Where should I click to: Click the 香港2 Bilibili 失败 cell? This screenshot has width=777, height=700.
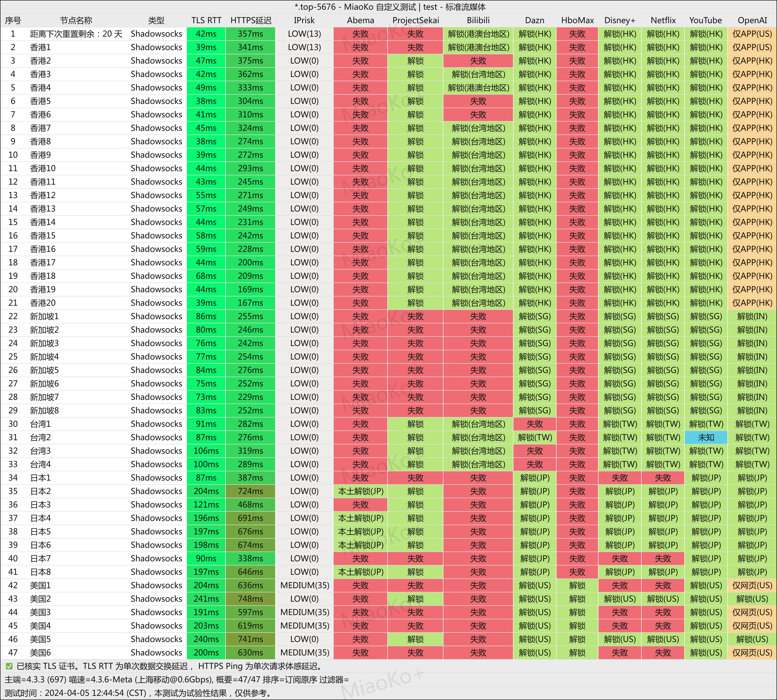pyautogui.click(x=478, y=61)
